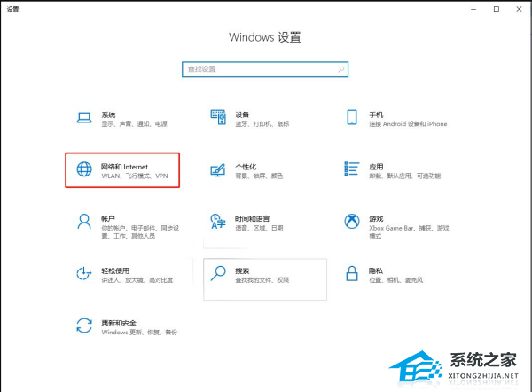Open Accounts (帐户) person icon
This screenshot has width=532, height=392.
[84, 222]
